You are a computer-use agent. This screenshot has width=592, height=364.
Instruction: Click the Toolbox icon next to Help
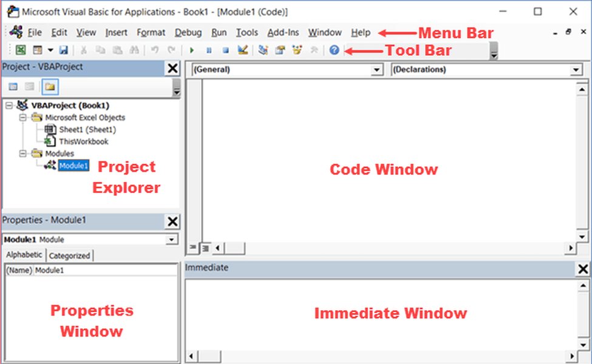[x=314, y=50]
